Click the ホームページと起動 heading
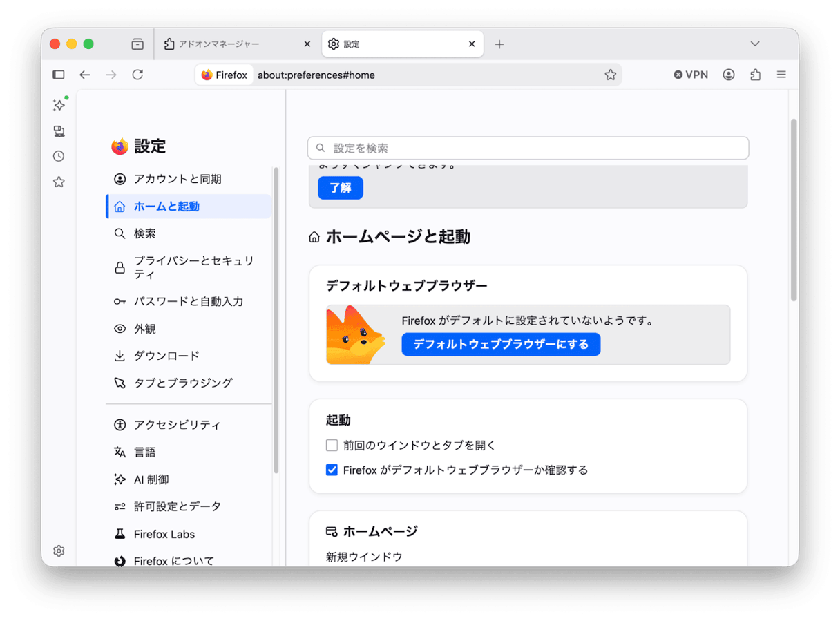Screen dimensions: 840x621 (x=398, y=237)
